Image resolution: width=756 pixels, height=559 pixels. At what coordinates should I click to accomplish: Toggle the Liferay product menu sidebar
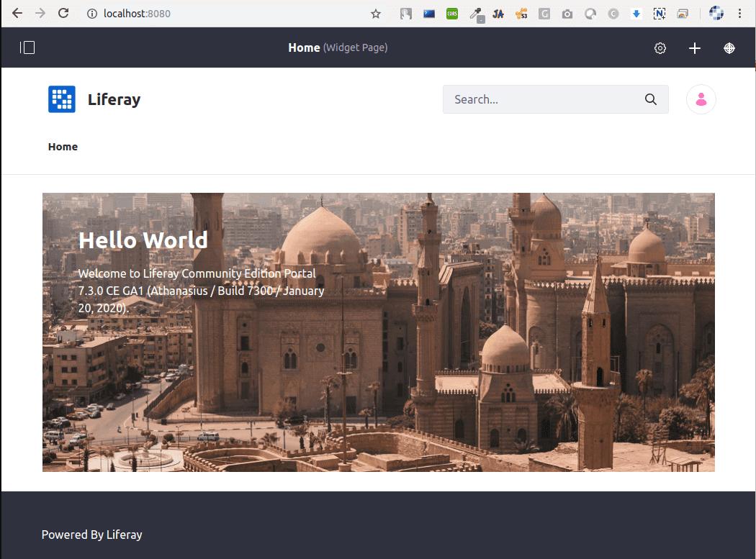pyautogui.click(x=27, y=47)
